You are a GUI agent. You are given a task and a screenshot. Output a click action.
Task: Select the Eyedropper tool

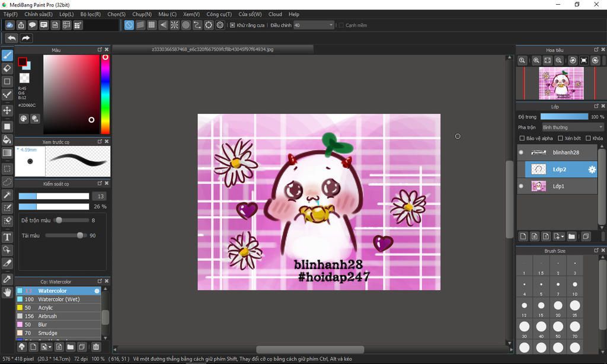click(x=7, y=279)
